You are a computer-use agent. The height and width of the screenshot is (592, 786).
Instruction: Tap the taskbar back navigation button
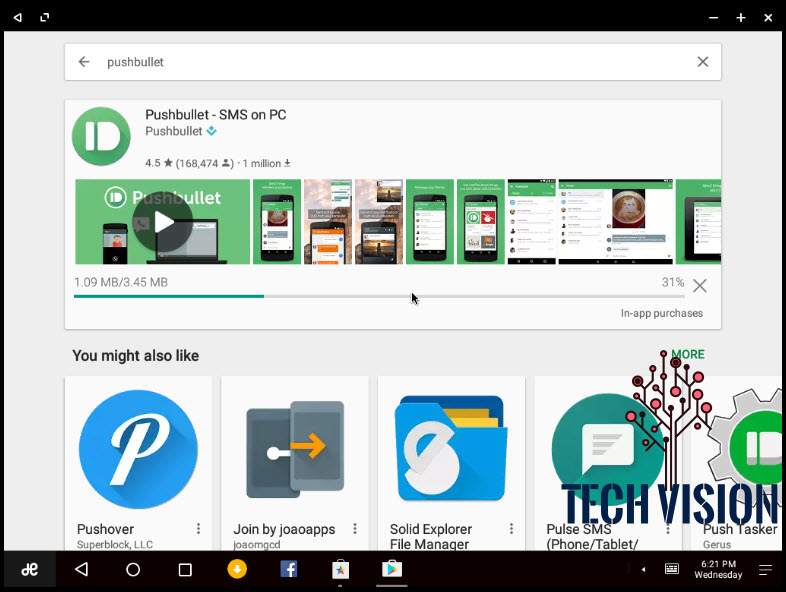click(x=81, y=569)
